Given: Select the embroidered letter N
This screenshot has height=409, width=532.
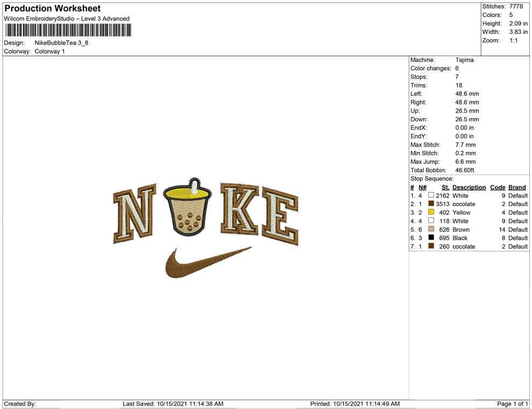Looking at the screenshot, I should coord(134,214).
